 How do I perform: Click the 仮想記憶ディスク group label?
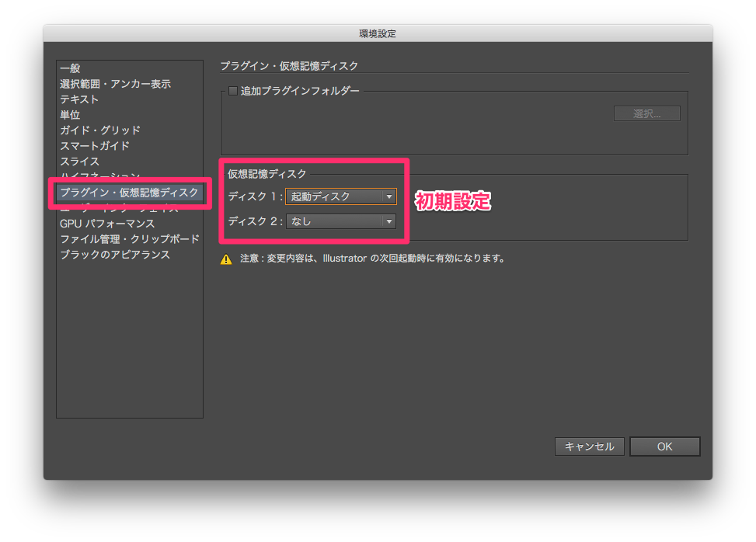(267, 174)
